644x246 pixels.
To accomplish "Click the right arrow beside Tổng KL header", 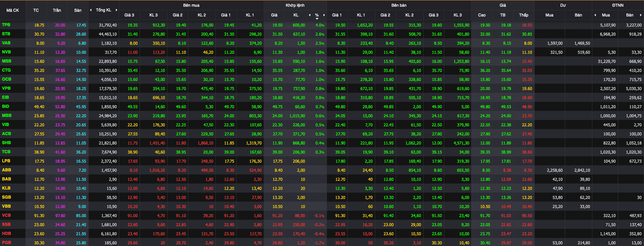I will (116, 10).
